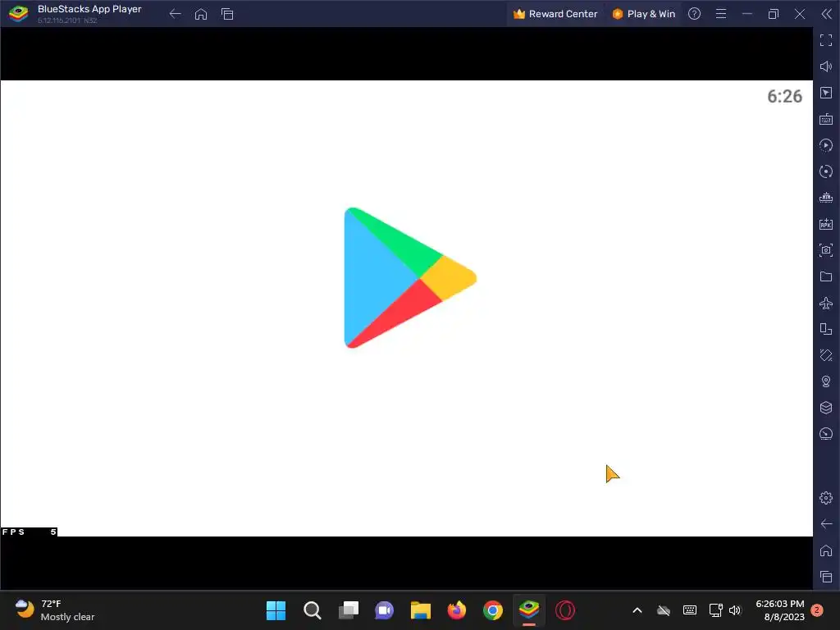Screen dimensions: 840x630
Task: Open the weather widget showing 72°F
Action: [54, 610]
